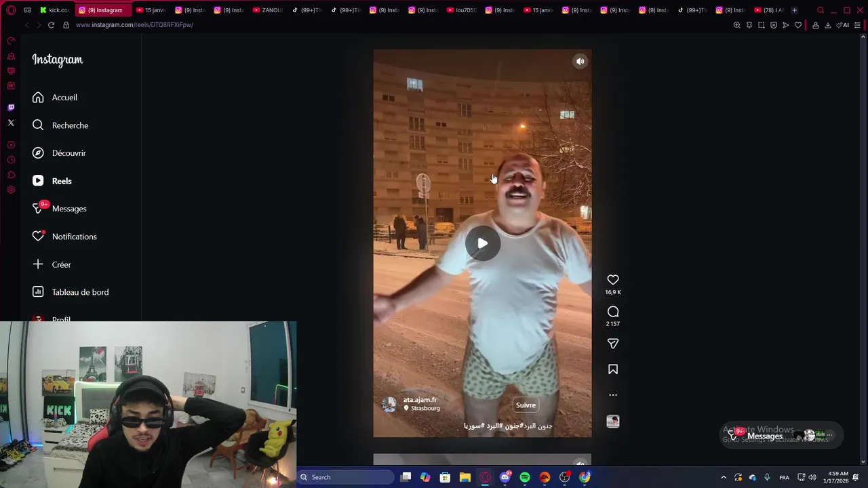Open Recherche in the sidebar

(60, 125)
